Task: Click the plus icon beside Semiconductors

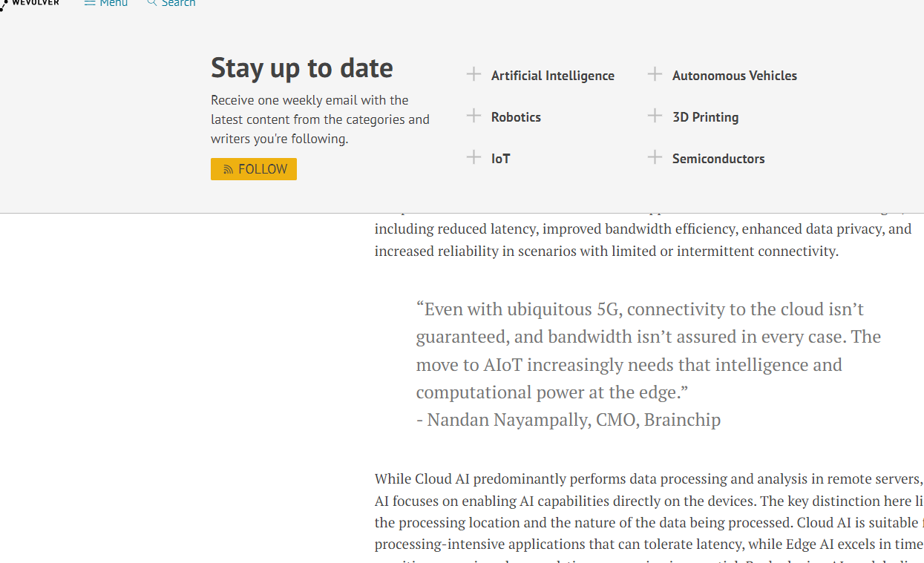Action: 655,157
